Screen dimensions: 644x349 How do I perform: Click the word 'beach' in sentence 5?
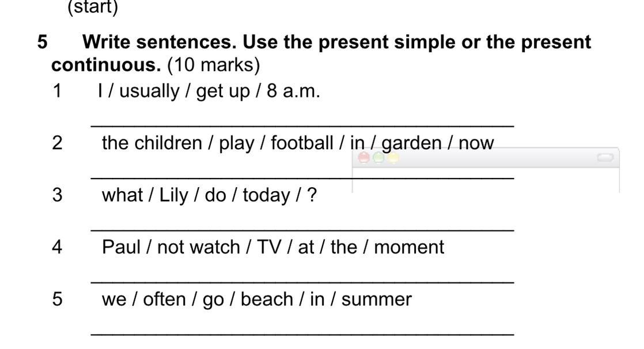click(x=267, y=299)
